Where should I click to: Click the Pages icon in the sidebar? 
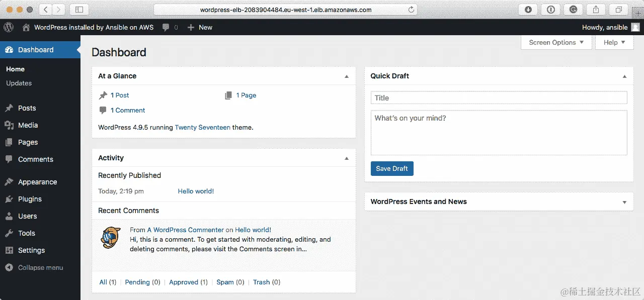9,142
